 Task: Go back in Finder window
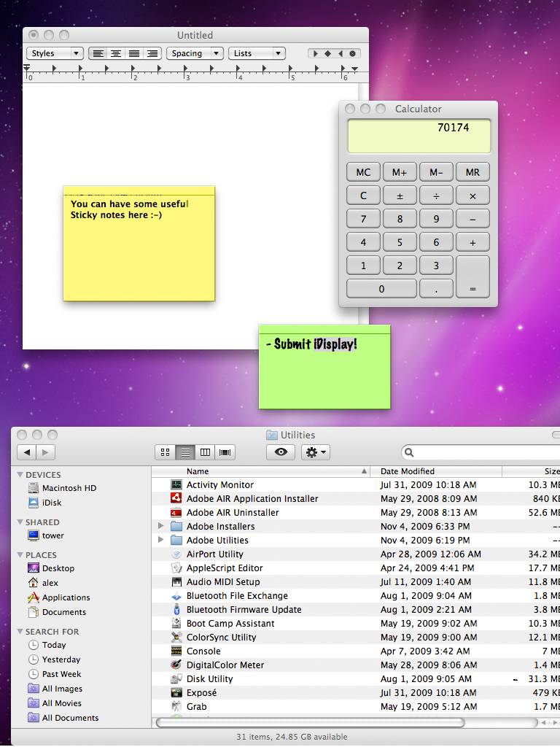(x=27, y=452)
